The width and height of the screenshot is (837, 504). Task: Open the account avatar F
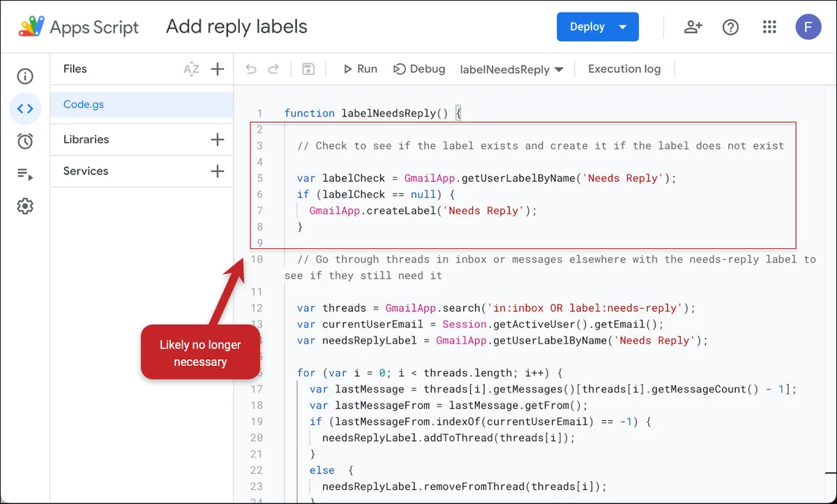[808, 27]
